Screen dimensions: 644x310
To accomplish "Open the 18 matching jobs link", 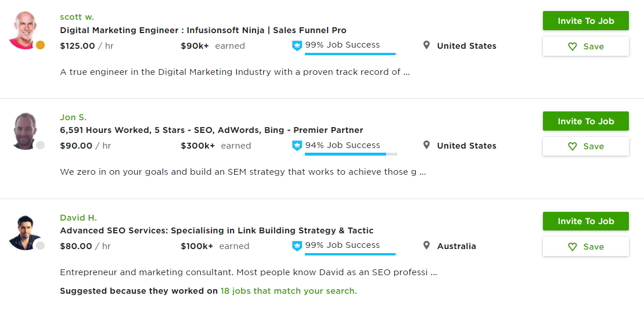I will (289, 291).
